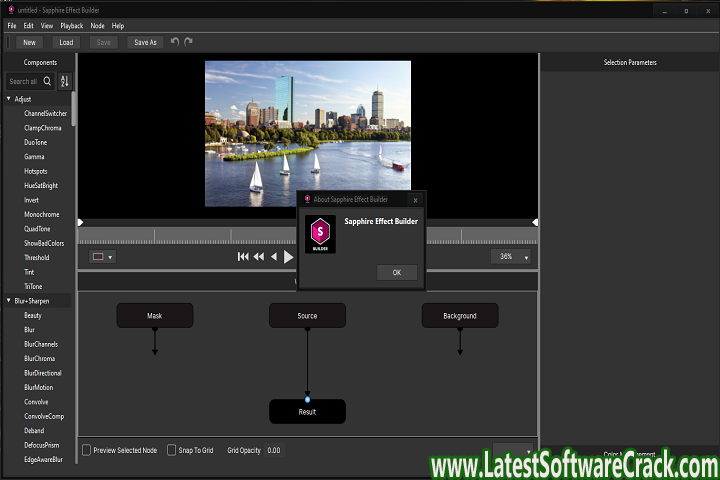Enable Preview Selected Node checkbox
The height and width of the screenshot is (480, 720).
87,450
